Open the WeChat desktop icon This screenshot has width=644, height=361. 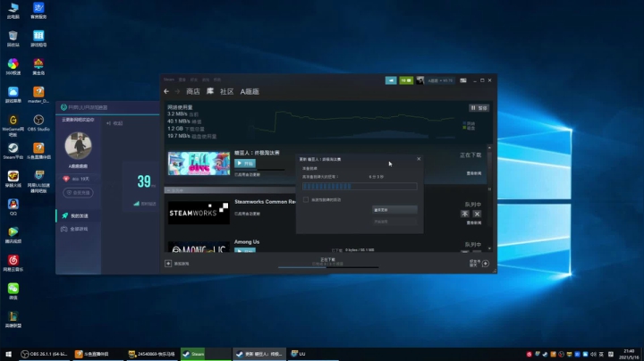click(x=13, y=290)
